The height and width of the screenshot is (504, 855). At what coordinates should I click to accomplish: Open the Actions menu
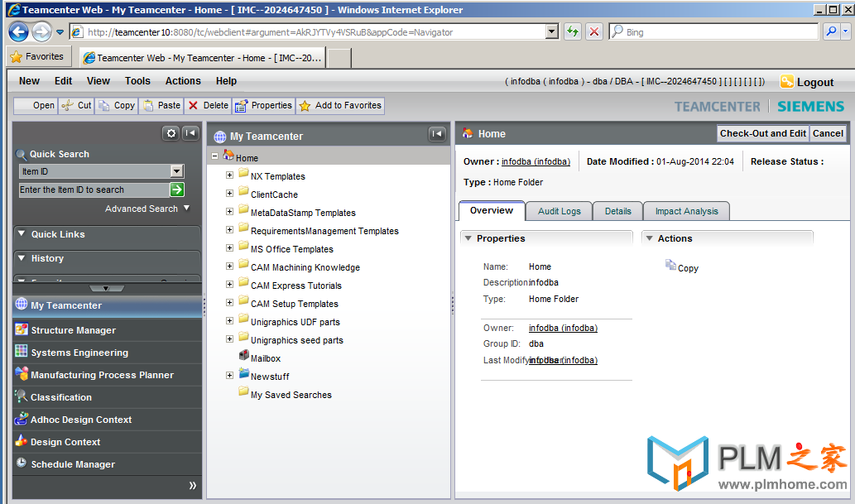[x=183, y=81]
